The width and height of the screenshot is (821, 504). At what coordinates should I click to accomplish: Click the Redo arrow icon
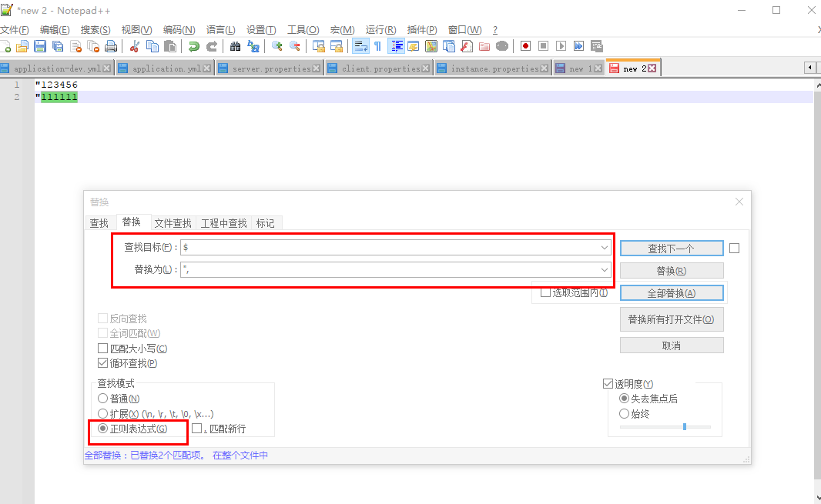click(x=212, y=47)
